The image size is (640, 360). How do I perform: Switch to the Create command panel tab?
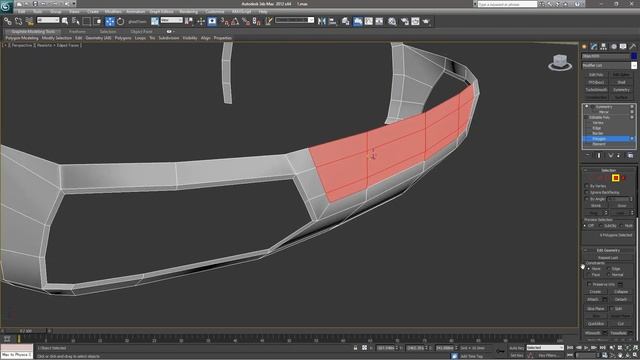[x=584, y=47]
